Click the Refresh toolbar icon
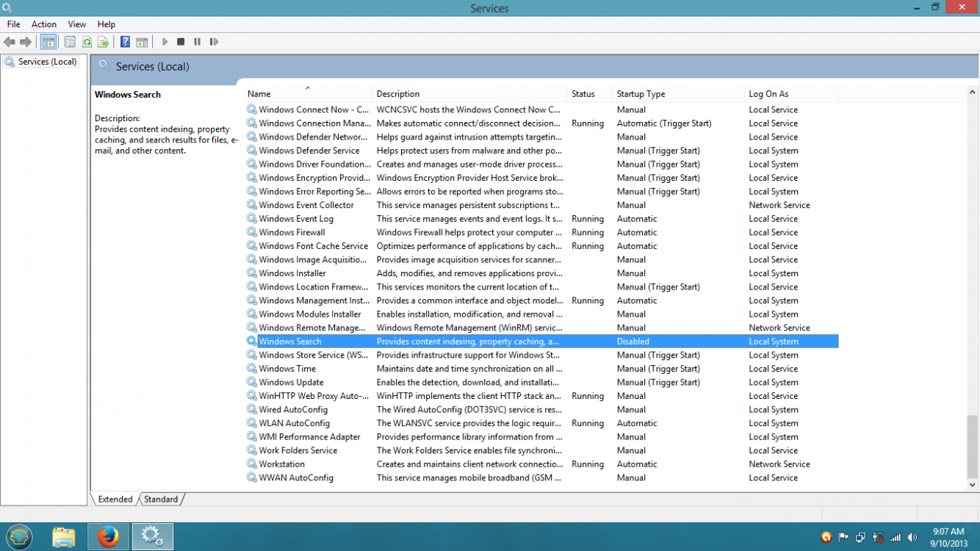 (87, 42)
